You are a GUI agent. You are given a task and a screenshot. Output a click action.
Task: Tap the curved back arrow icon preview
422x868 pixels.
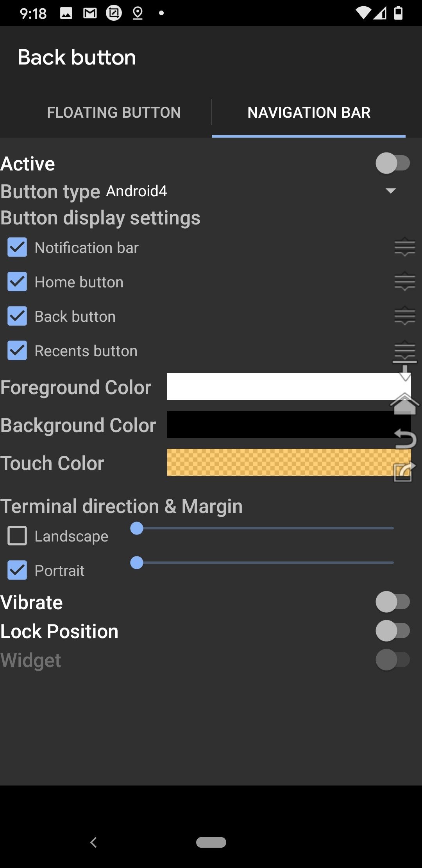coord(405,439)
